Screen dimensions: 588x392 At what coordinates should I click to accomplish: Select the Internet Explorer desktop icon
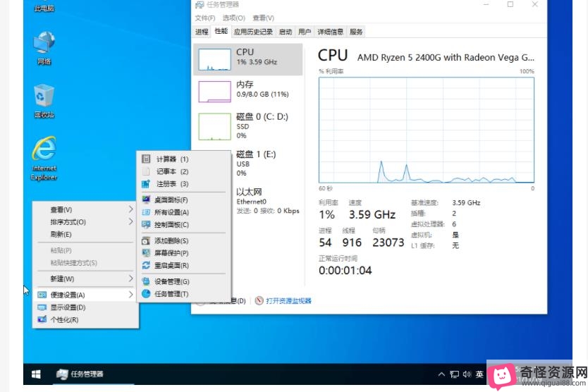[x=44, y=159]
